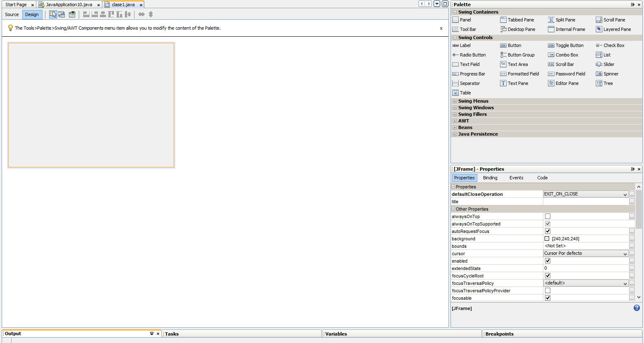Select the Slider control in Palette
The height and width of the screenshot is (343, 644).
click(605, 64)
